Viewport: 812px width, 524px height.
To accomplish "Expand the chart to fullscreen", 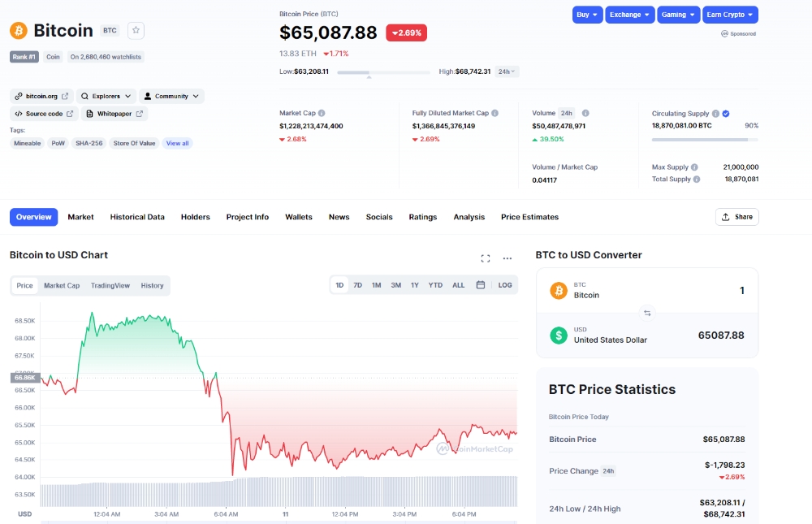I will (x=486, y=258).
